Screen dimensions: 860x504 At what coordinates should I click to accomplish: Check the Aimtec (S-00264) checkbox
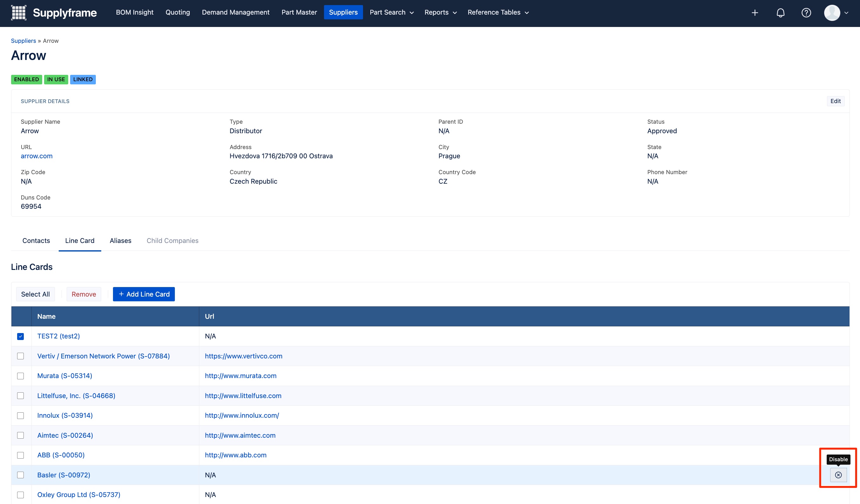(21, 435)
